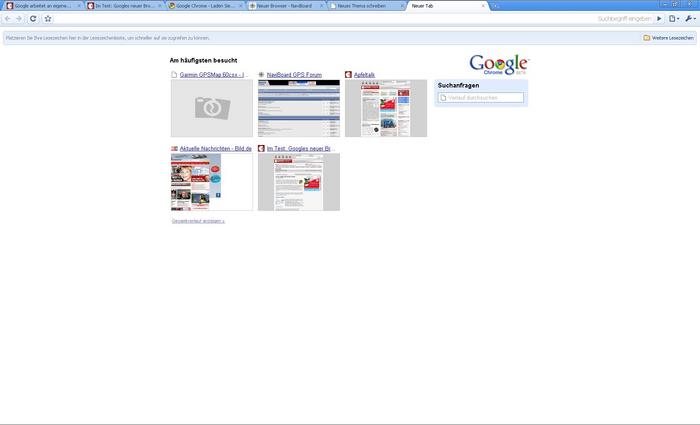Open the 'Im Test: Googles neuer Br...' link
This screenshot has height=425, width=700.
(x=300, y=148)
